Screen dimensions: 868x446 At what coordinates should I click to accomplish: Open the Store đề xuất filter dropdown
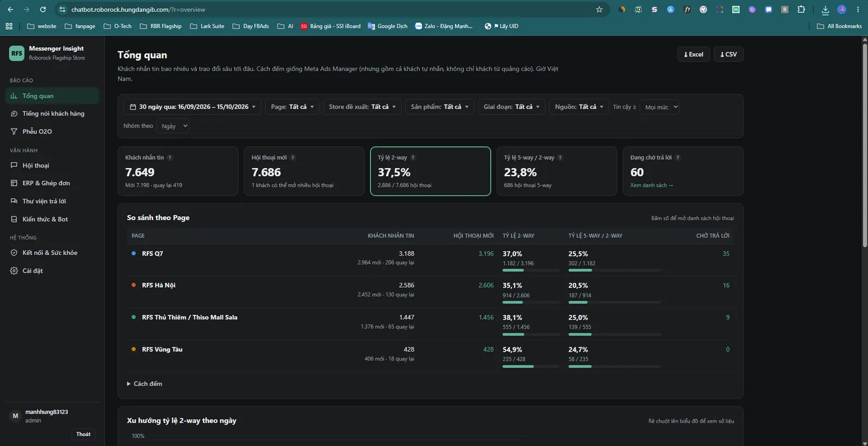(x=362, y=107)
